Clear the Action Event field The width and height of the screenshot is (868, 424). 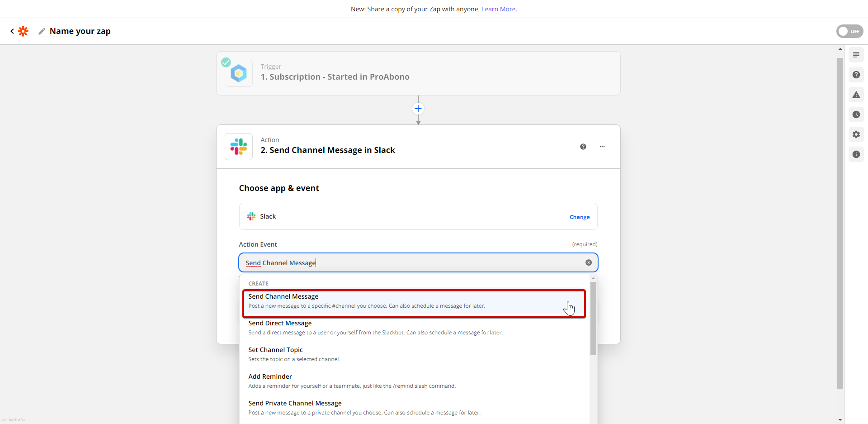pos(589,262)
